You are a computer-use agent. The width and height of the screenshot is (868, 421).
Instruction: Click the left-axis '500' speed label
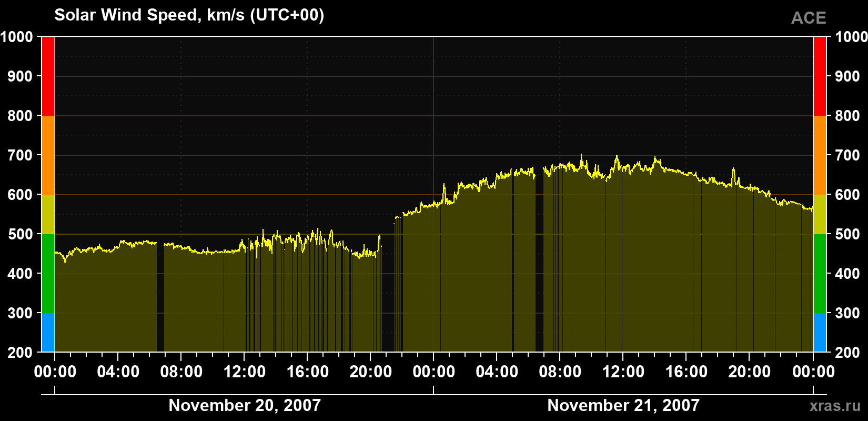21,234
